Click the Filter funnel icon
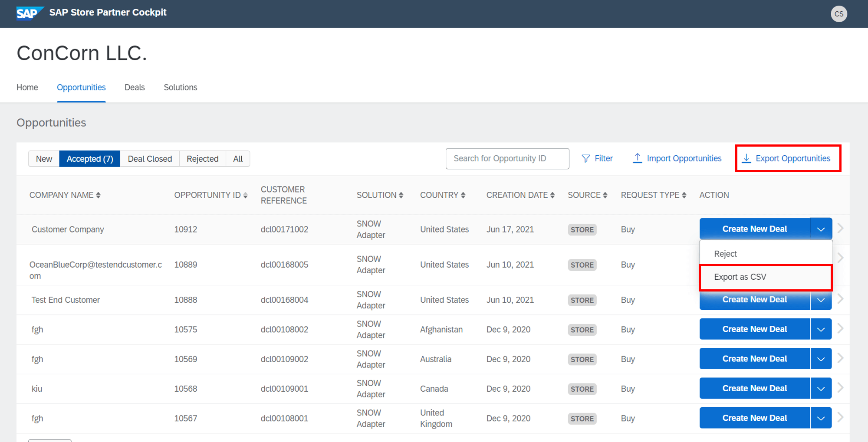The image size is (868, 442). [585, 159]
